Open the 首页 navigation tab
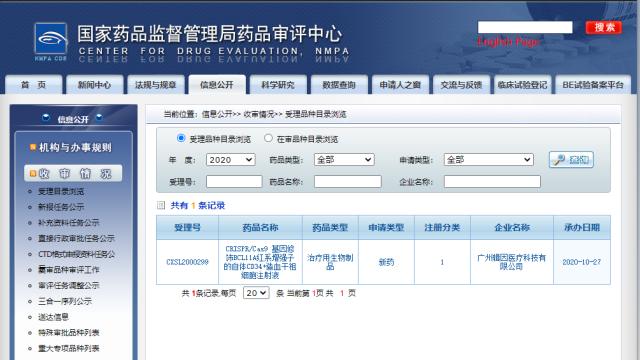Image resolution: width=640 pixels, height=360 pixels. (x=33, y=84)
